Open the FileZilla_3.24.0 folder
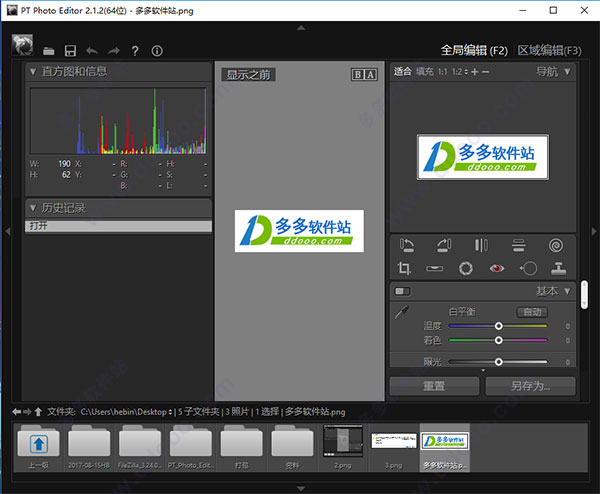The width and height of the screenshot is (600, 494). tap(140, 447)
